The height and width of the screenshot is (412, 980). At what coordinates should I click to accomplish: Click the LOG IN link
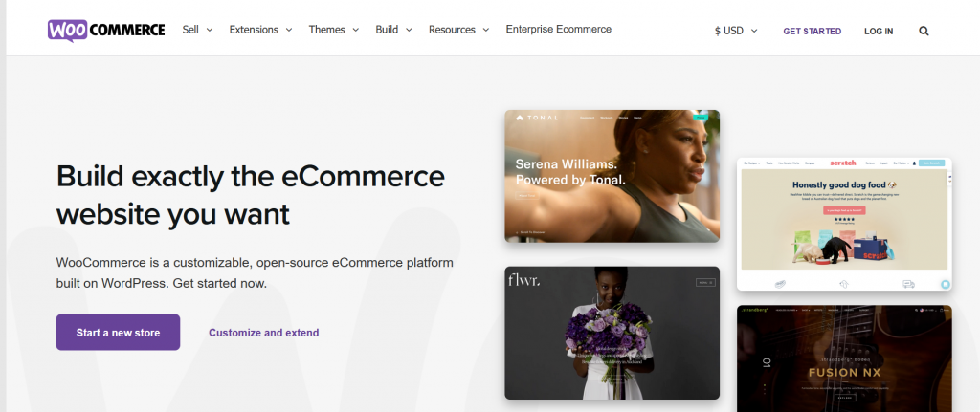pos(879,32)
